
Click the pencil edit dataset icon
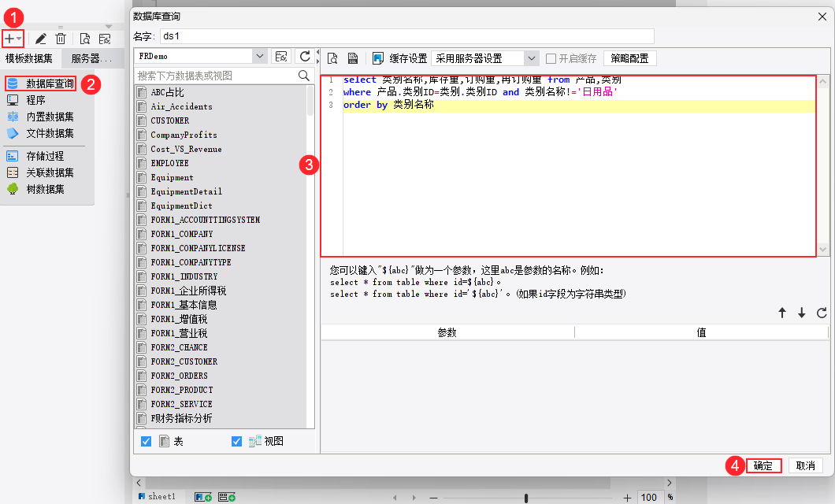[40, 39]
